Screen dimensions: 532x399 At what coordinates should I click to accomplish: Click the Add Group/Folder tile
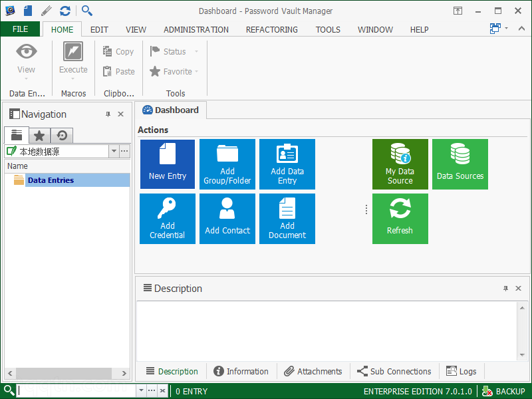point(227,164)
